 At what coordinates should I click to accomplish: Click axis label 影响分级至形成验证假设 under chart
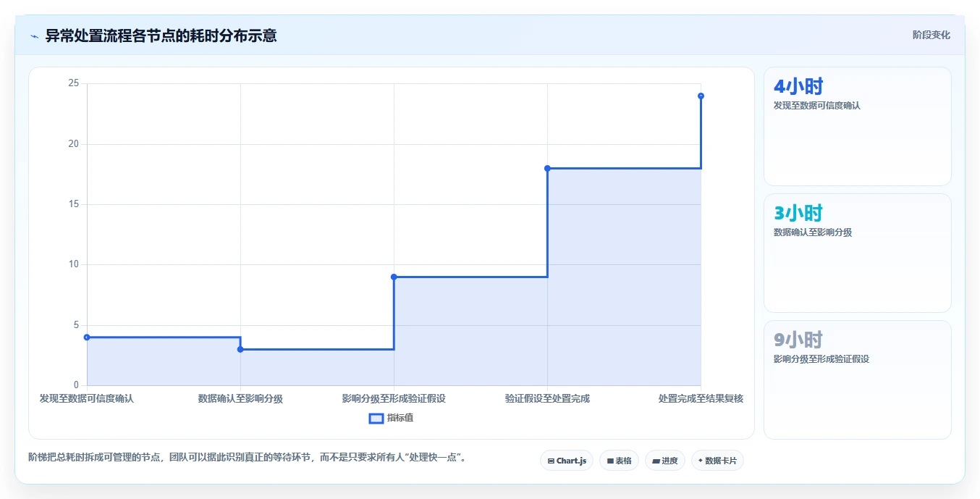[394, 398]
